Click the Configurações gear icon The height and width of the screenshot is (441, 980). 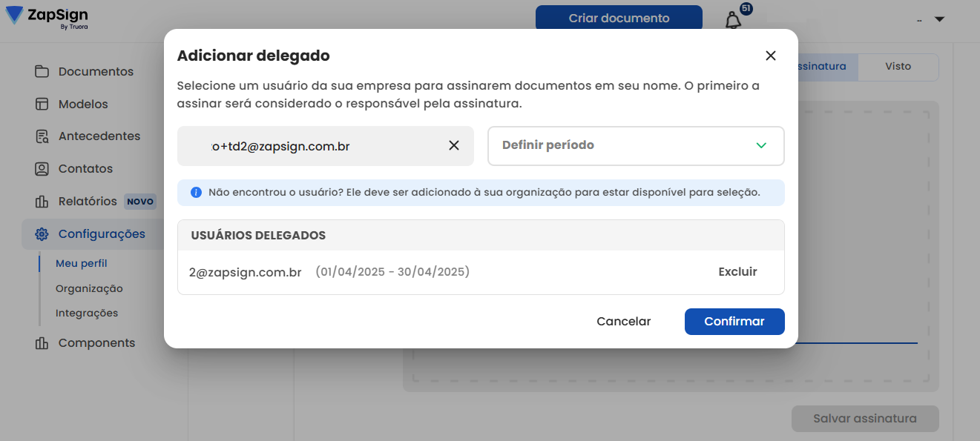coord(42,234)
